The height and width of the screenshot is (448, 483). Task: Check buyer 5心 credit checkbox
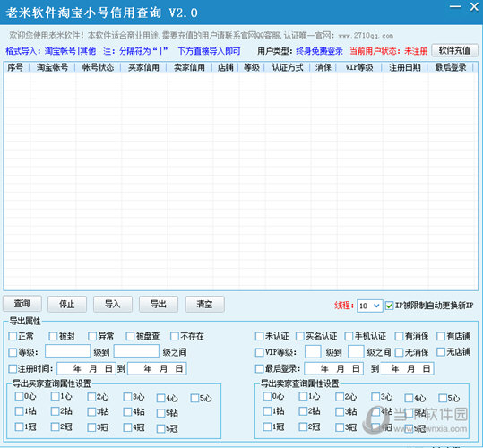194,398
